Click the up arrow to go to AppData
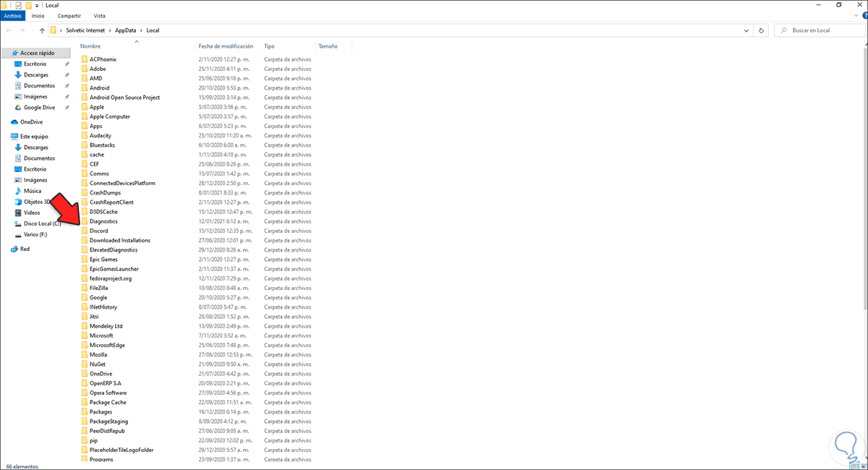The image size is (868, 470). point(42,30)
